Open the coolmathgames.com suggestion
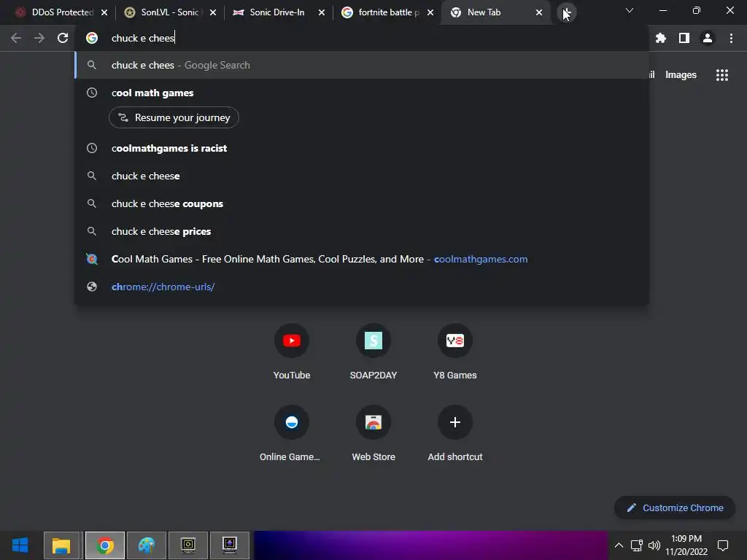This screenshot has height=560, width=747. tap(362, 259)
